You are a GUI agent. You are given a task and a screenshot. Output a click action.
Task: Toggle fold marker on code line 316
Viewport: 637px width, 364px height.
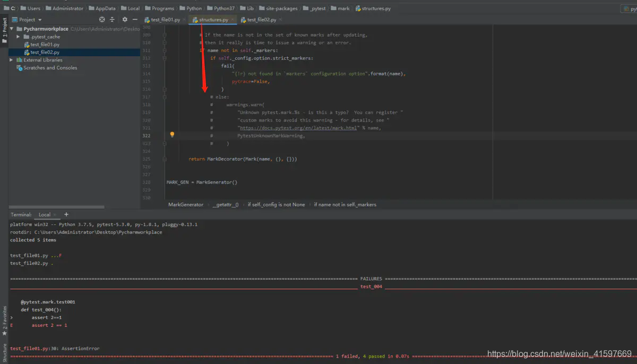pos(165,89)
